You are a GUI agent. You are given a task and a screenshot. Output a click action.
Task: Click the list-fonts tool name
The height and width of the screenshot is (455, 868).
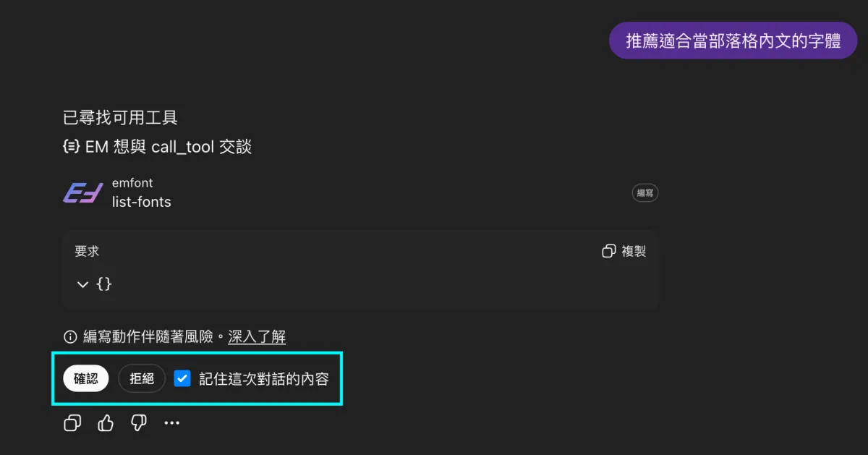tap(142, 202)
